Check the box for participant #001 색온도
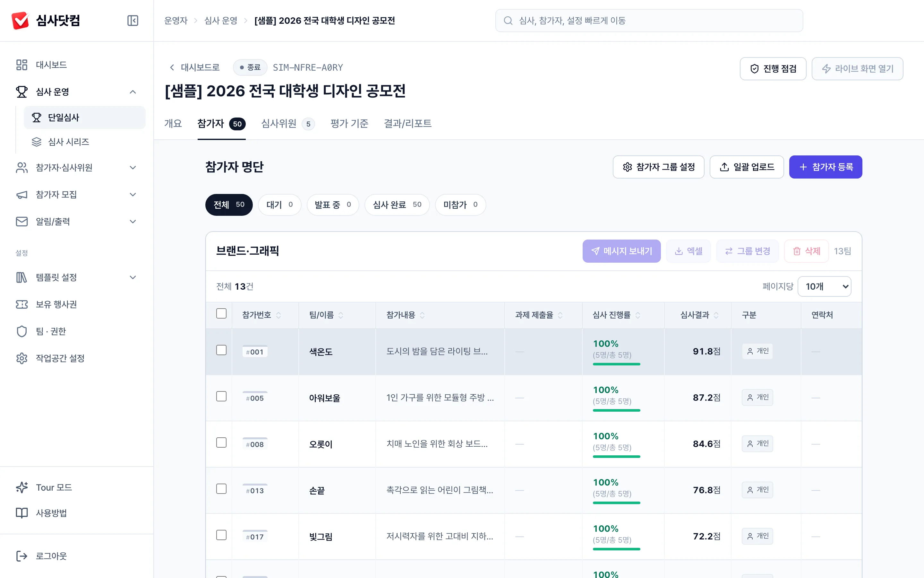The height and width of the screenshot is (578, 924). pyautogui.click(x=221, y=350)
